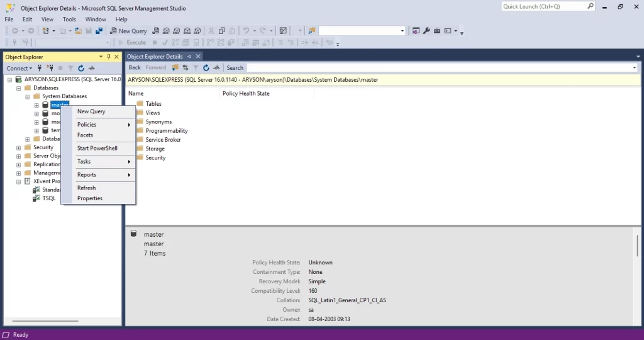Click the Connect Object Explorer plug icon
Viewport: 644px width, 340px height.
[40, 68]
